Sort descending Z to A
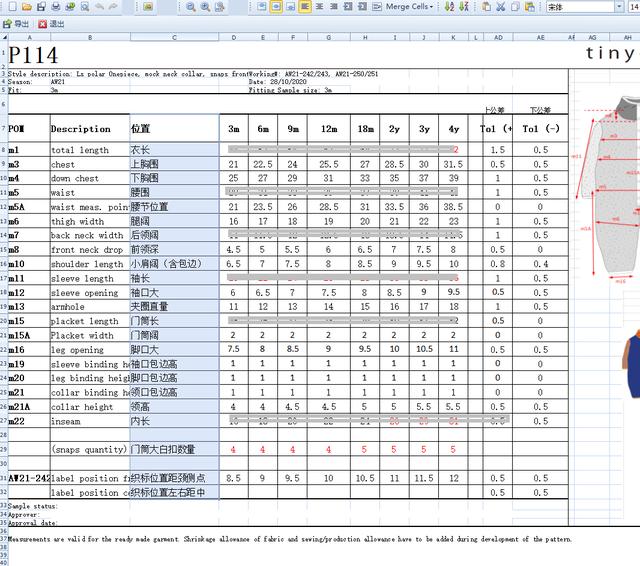The height and width of the screenshot is (566, 640). coord(464,7)
